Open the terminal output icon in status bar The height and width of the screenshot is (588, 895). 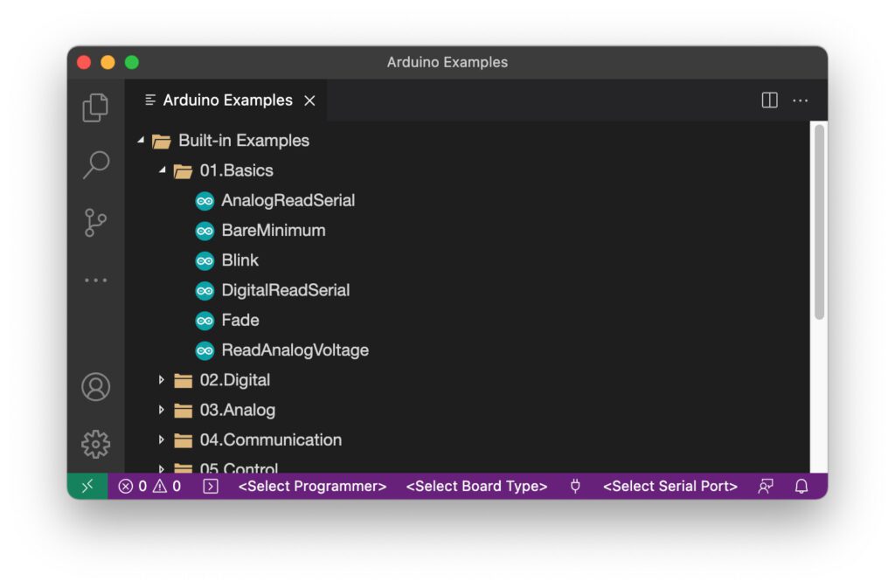tap(211, 486)
